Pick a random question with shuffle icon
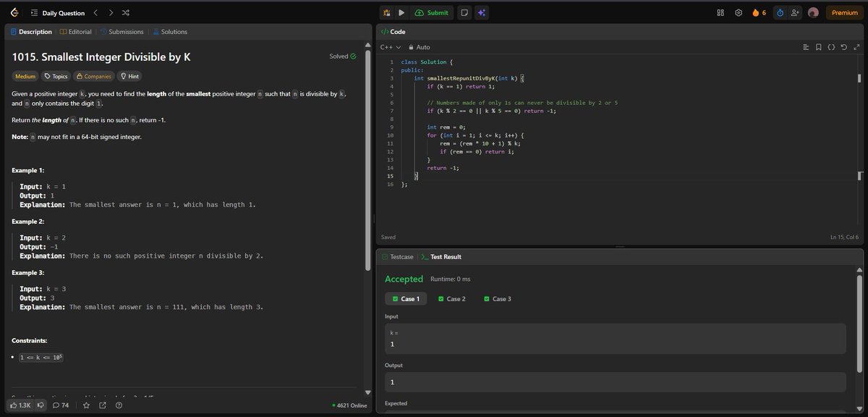 125,13
